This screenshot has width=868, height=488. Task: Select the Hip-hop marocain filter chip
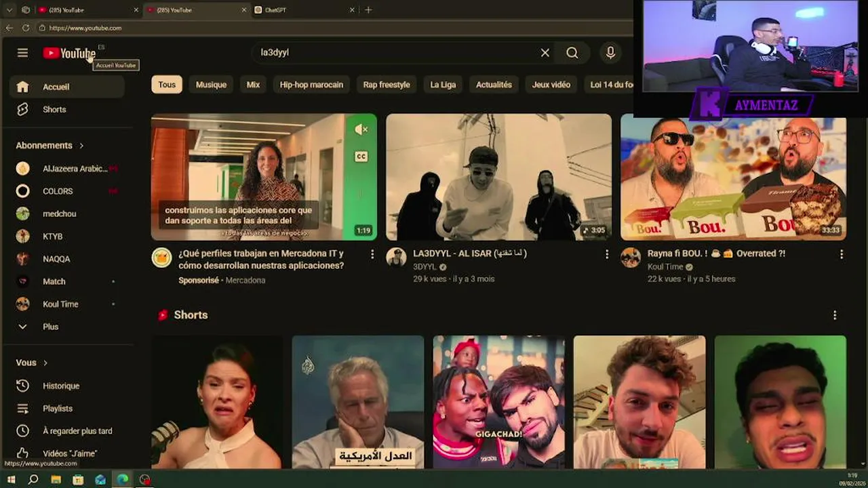pyautogui.click(x=311, y=85)
